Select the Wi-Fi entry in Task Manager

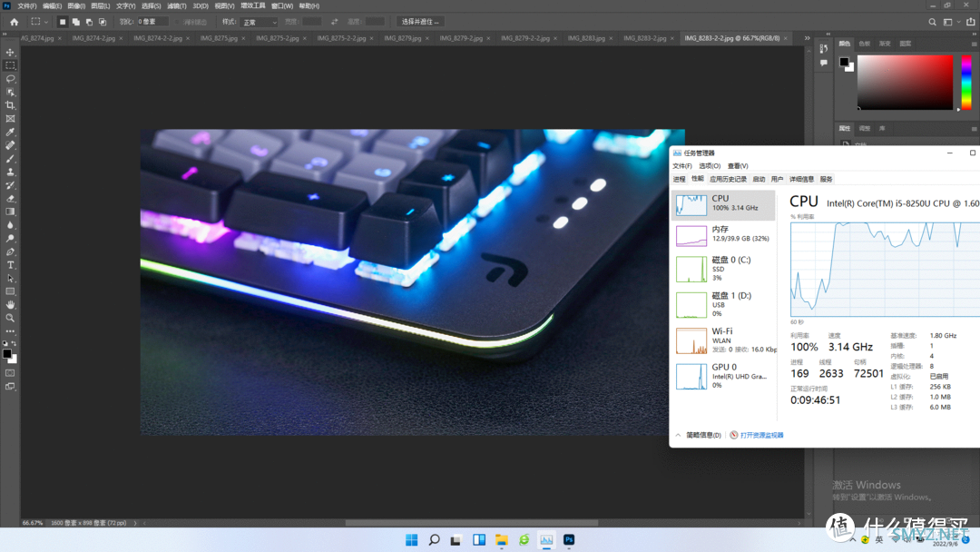[724, 340]
